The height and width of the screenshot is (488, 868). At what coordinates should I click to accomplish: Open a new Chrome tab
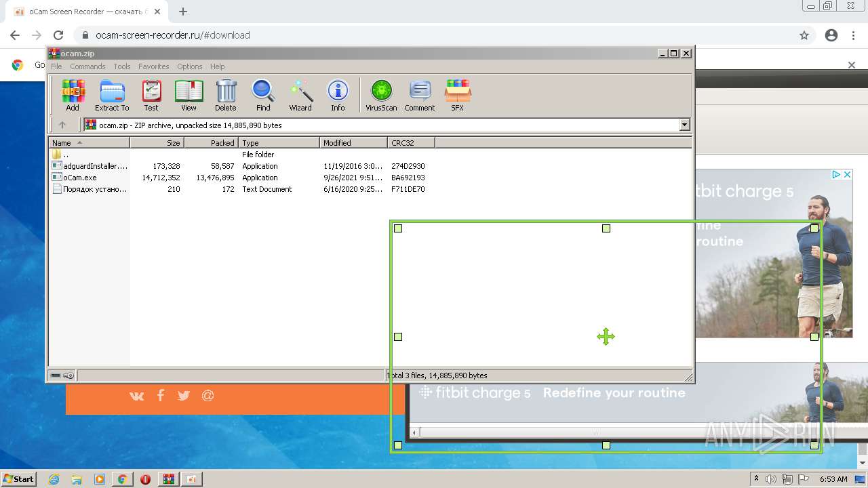pyautogui.click(x=183, y=12)
